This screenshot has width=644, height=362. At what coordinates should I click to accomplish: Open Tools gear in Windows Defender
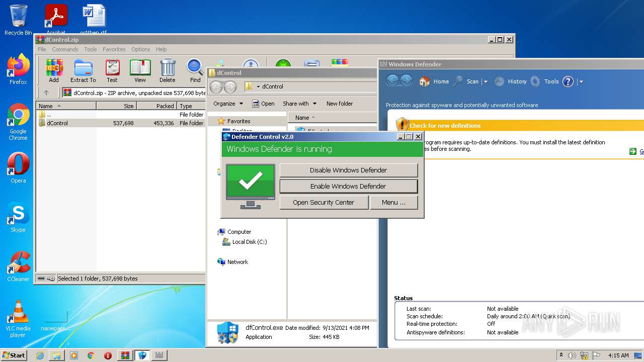[x=544, y=81]
